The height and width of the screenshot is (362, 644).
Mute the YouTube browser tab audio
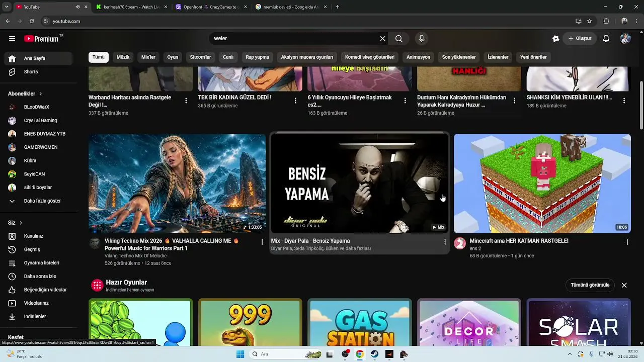(x=77, y=7)
